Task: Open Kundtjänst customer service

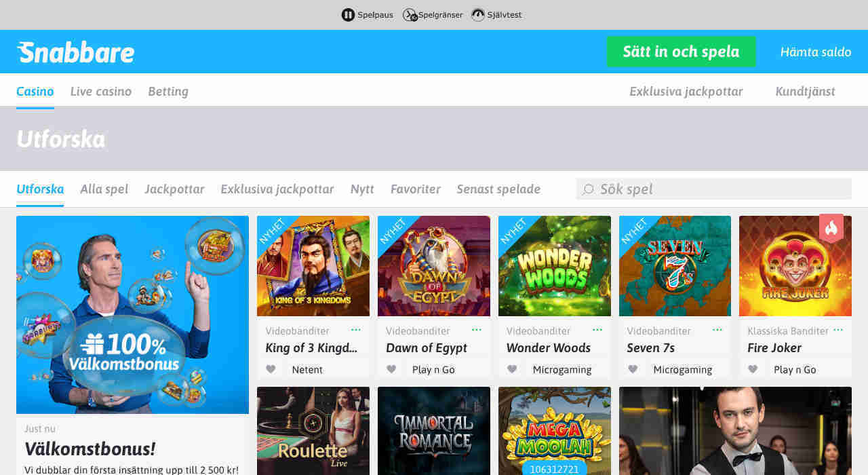Action: [x=805, y=92]
